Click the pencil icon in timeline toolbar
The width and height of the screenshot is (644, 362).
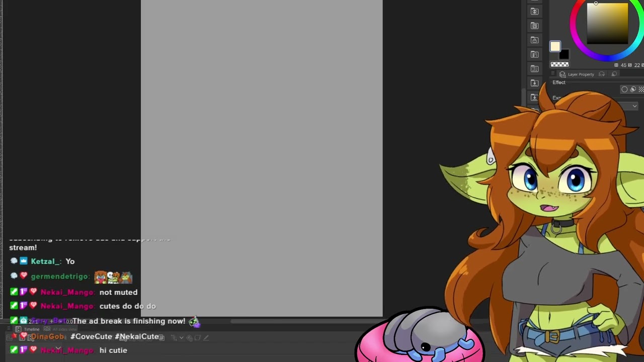point(206,338)
